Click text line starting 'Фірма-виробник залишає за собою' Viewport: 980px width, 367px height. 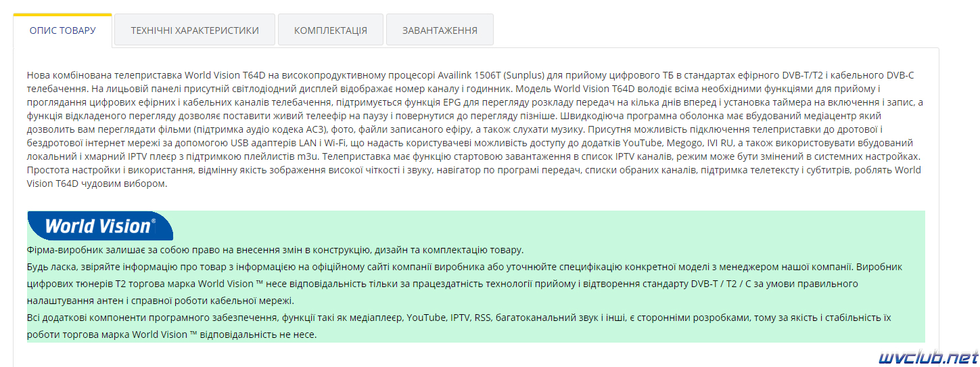tap(275, 249)
